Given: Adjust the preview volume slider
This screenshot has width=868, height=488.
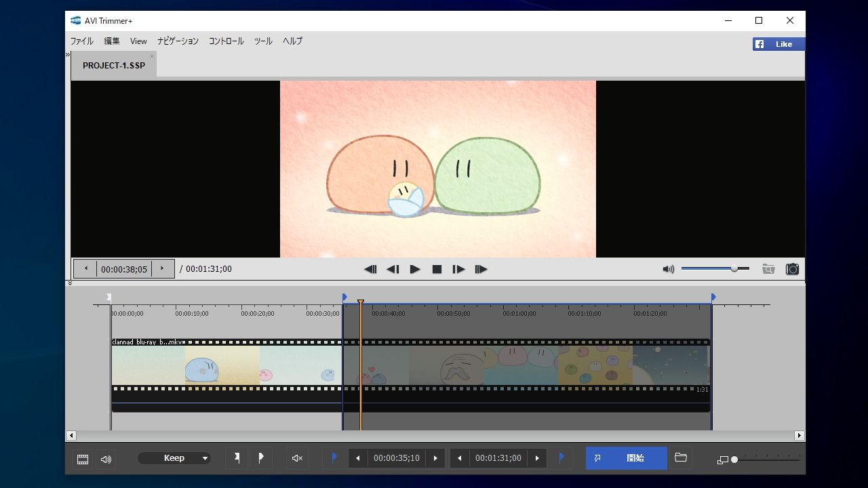Looking at the screenshot, I should click(x=715, y=268).
